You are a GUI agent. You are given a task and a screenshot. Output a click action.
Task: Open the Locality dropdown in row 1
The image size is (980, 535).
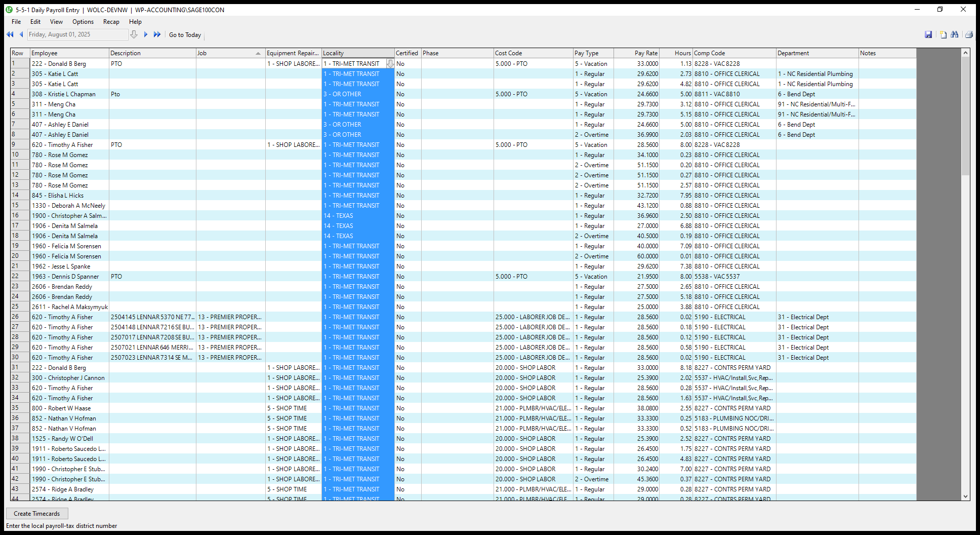390,64
